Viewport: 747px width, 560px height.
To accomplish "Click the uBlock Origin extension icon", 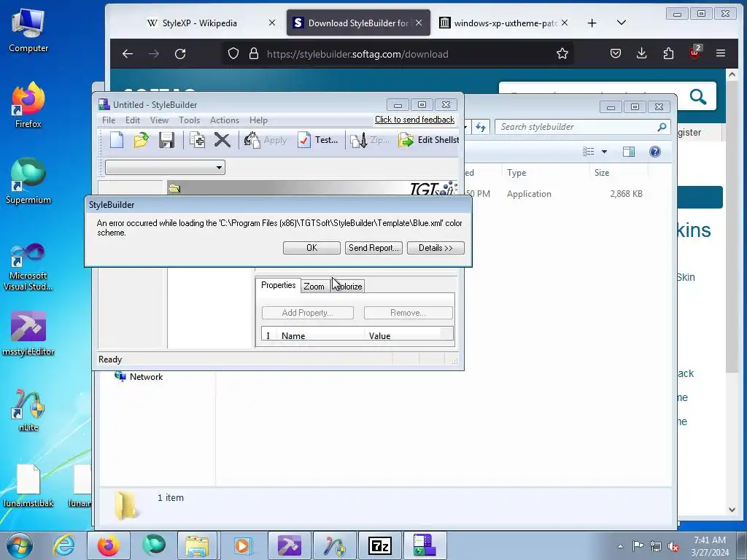I will click(x=694, y=52).
